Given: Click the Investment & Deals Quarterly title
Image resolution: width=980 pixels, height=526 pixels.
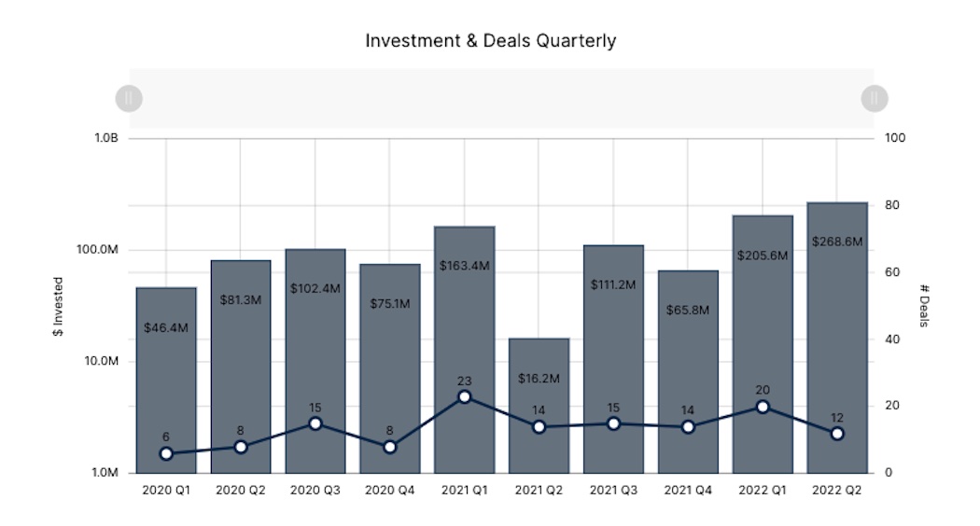Looking at the screenshot, I should pos(490,41).
